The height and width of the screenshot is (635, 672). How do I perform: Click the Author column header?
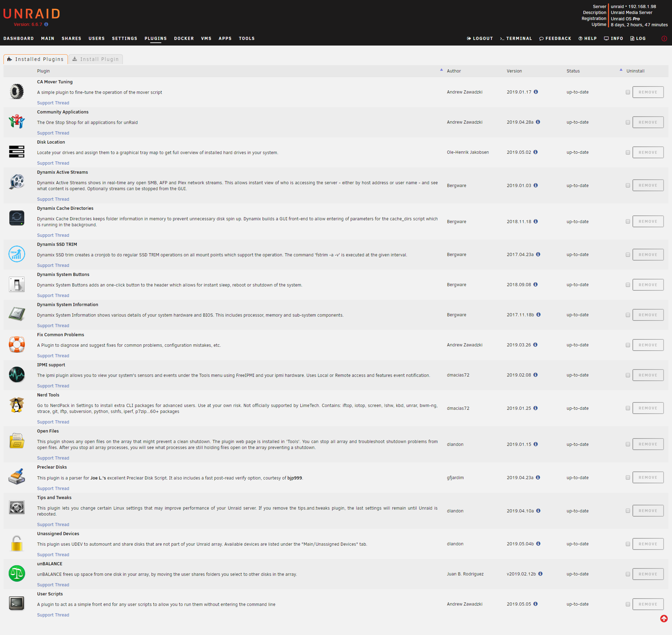pos(454,71)
